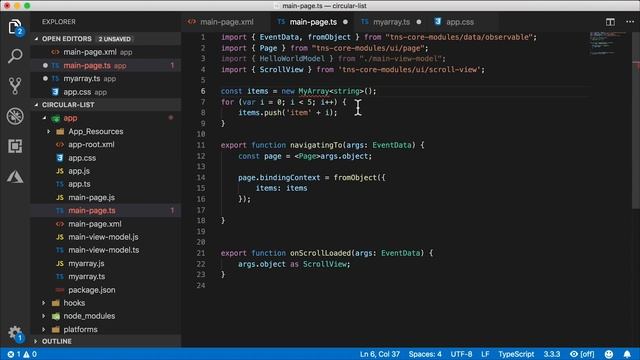Split the editor to the side
The image size is (640, 360).
610,22
